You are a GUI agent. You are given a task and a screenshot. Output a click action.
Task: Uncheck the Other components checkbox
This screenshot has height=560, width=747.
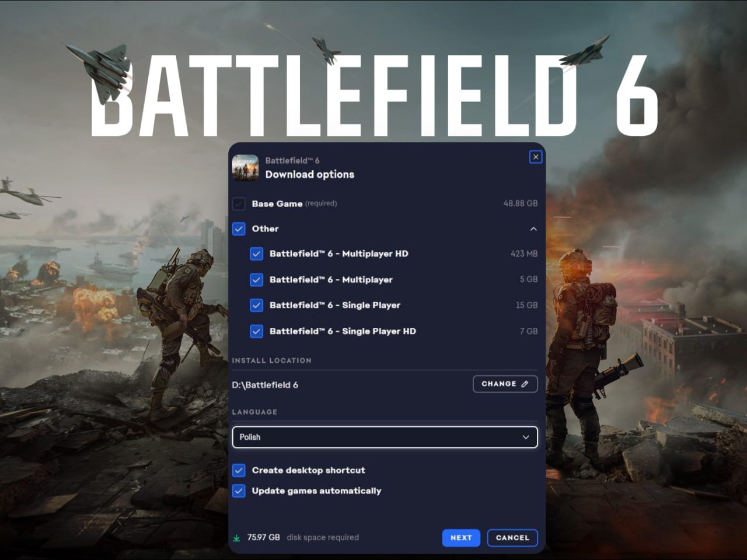click(x=239, y=229)
